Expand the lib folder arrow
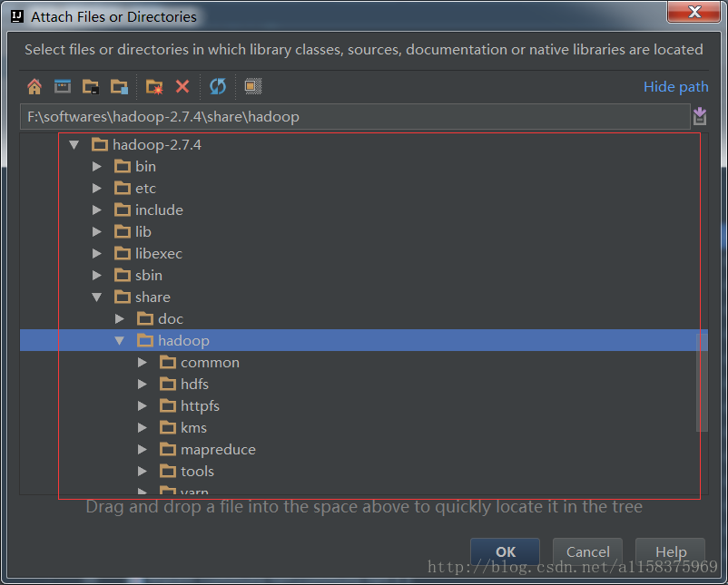Screen dimensions: 728x585 [x=96, y=232]
